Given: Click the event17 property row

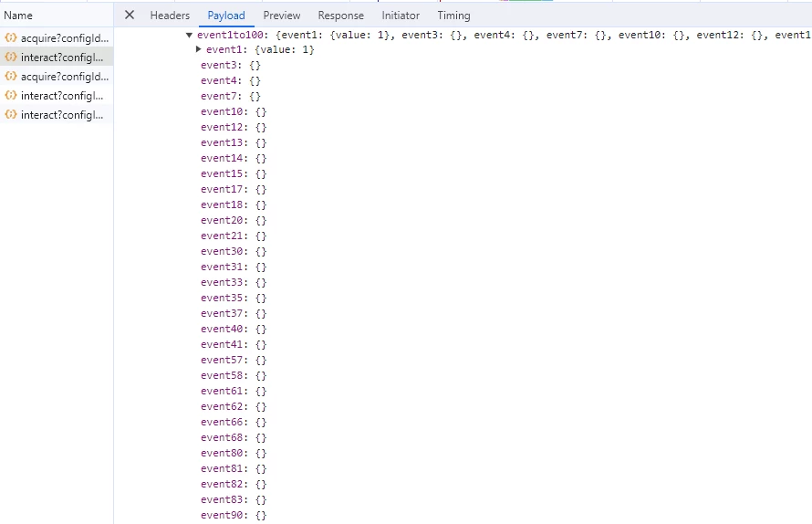Looking at the screenshot, I should [x=234, y=190].
